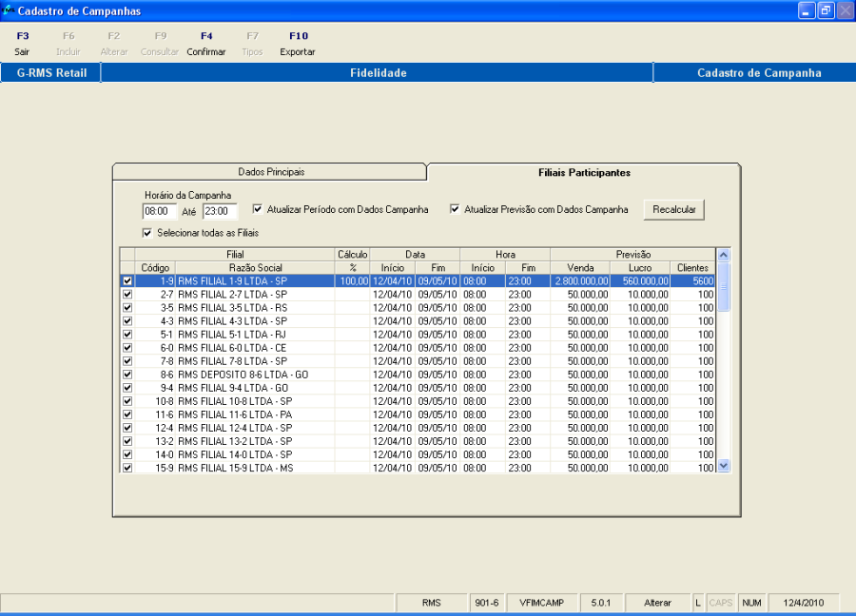Uncheck the RMS FILIAL 1-9 row checkbox
Screen dimensions: 856x616
[127, 281]
